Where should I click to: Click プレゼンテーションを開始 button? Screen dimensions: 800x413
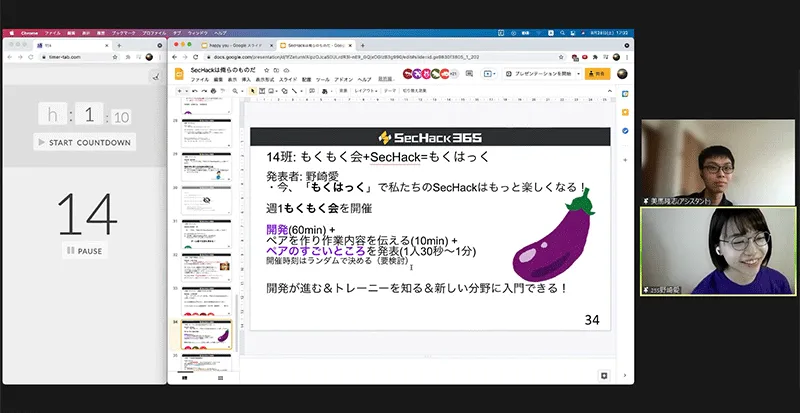point(539,74)
